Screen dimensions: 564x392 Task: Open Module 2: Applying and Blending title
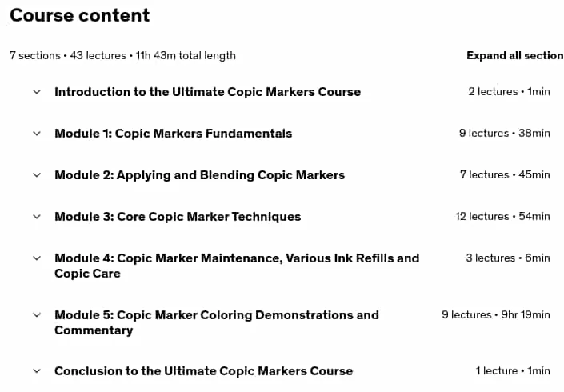(x=200, y=175)
